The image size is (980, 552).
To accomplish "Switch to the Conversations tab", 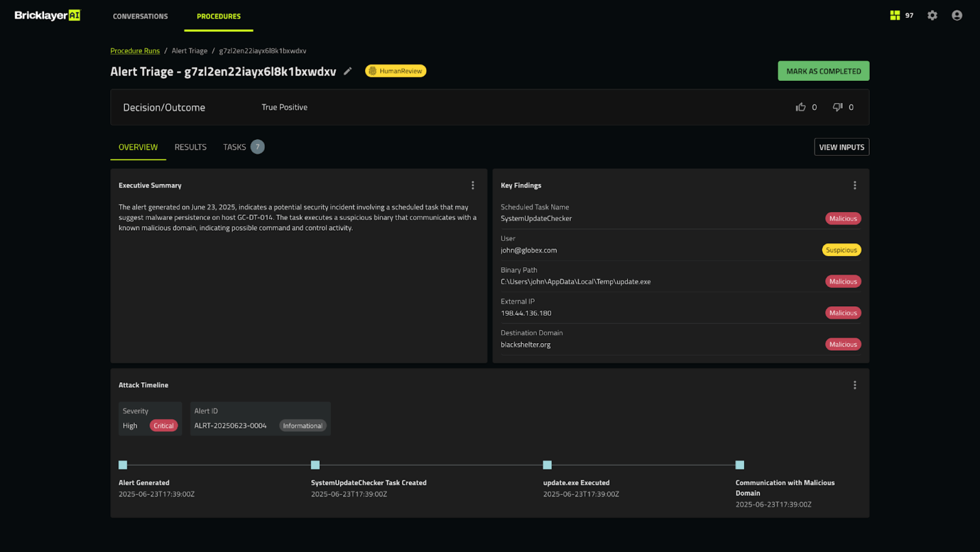I will coord(140,16).
